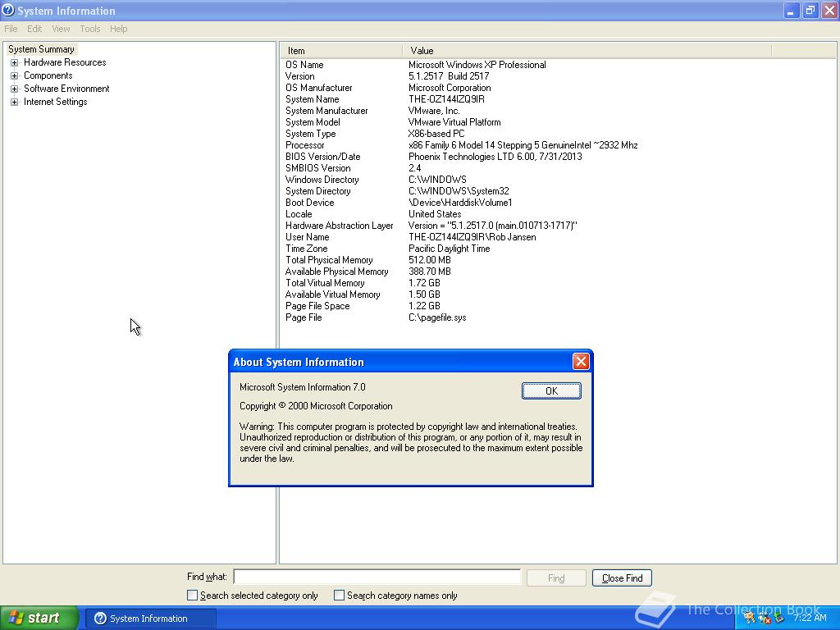Click the Close Find button
Viewport: 840px width, 630px height.
tap(622, 578)
